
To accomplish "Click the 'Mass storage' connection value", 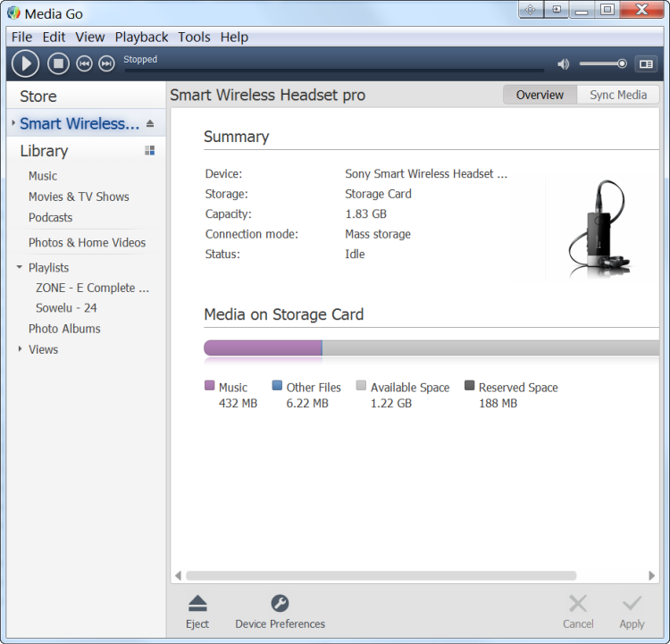I will click(x=378, y=234).
